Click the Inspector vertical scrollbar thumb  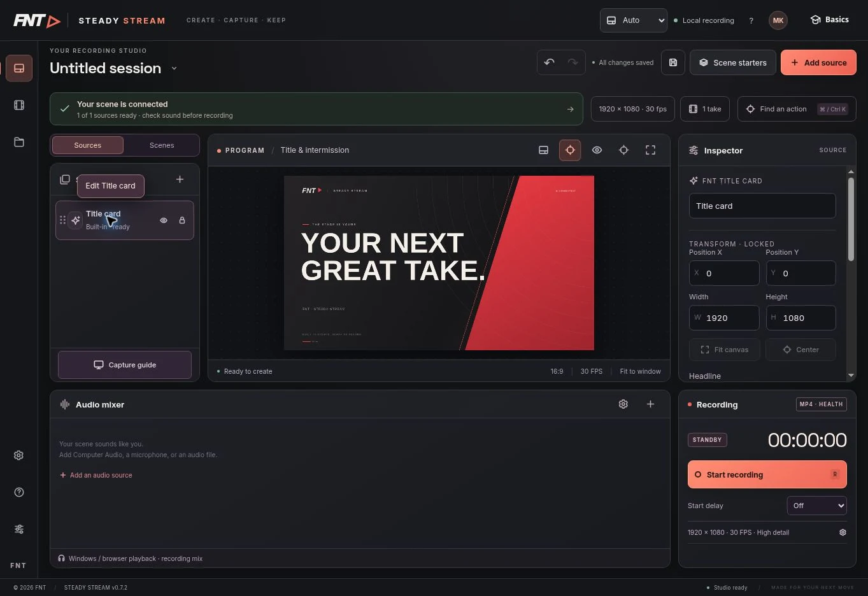tap(851, 219)
